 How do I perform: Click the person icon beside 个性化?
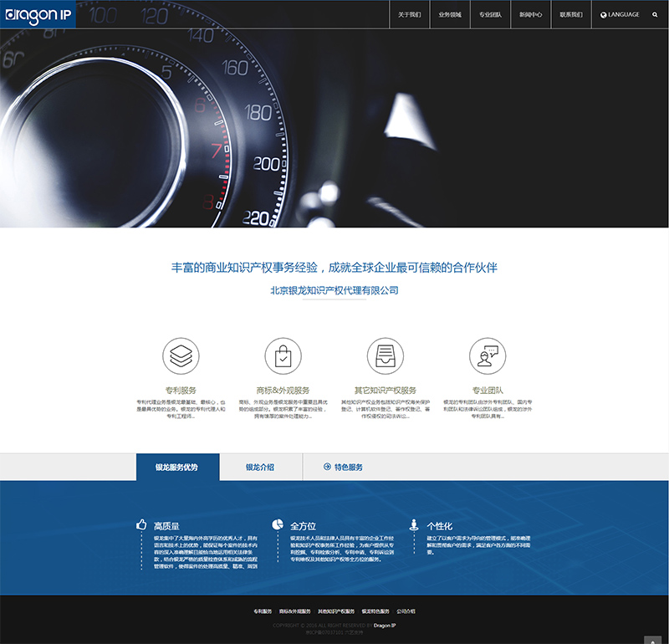point(413,525)
